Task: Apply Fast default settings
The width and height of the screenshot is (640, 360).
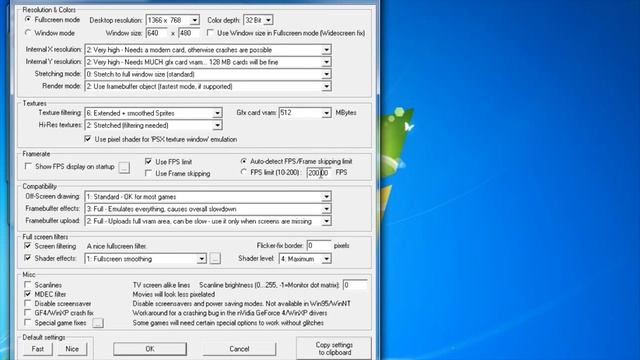Action: click(x=38, y=349)
